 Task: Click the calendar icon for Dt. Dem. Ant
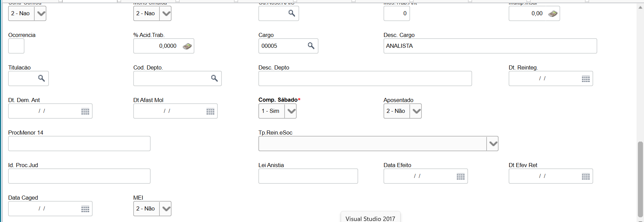pos(85,111)
